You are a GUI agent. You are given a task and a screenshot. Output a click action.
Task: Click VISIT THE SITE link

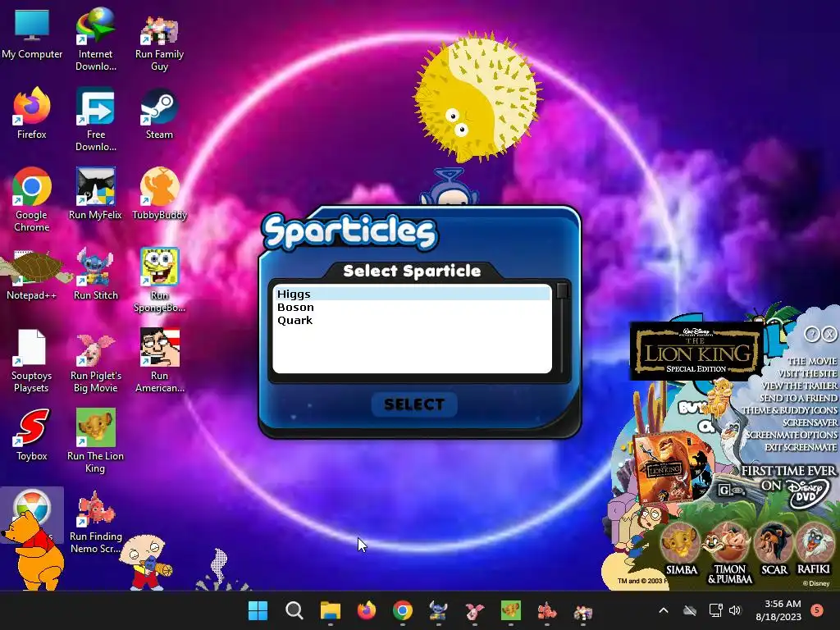(807, 373)
